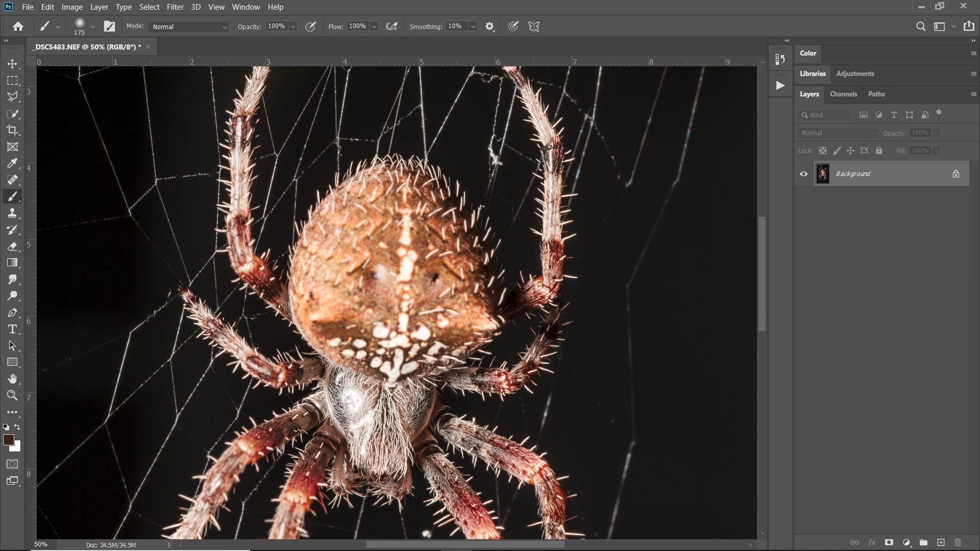
Task: Expand the Opacity percentage dropdown arrow
Action: (x=293, y=27)
